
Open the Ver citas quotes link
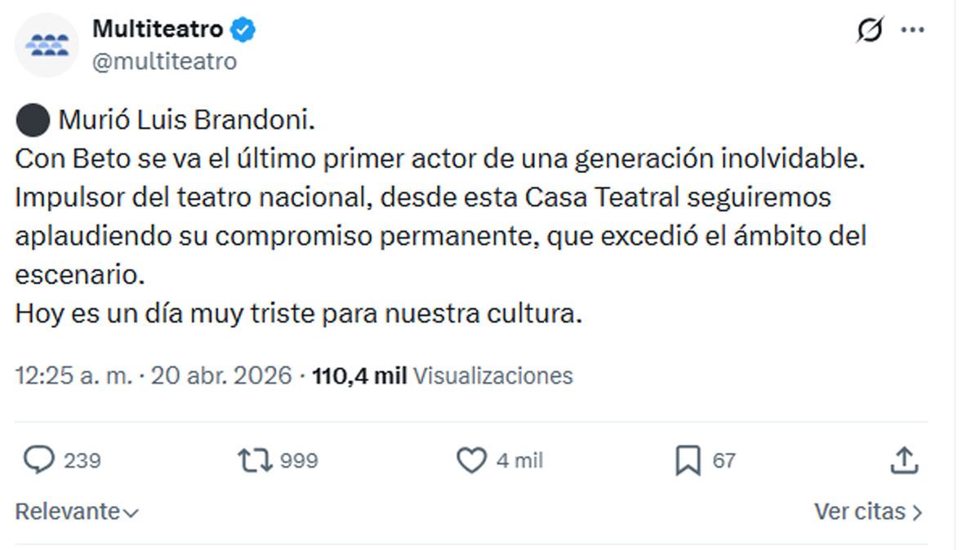(x=868, y=512)
